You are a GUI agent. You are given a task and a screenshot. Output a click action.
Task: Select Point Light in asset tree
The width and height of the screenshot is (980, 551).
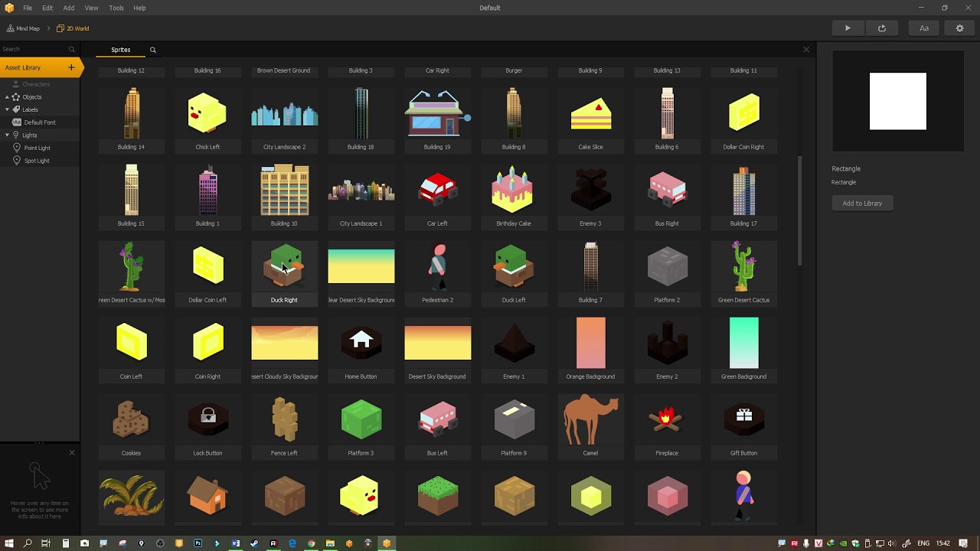tap(37, 148)
